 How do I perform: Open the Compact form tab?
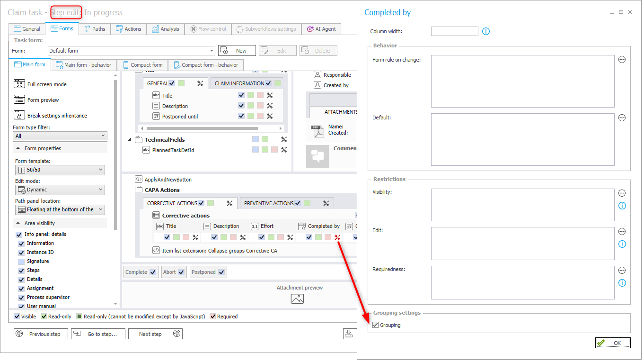pyautogui.click(x=142, y=65)
